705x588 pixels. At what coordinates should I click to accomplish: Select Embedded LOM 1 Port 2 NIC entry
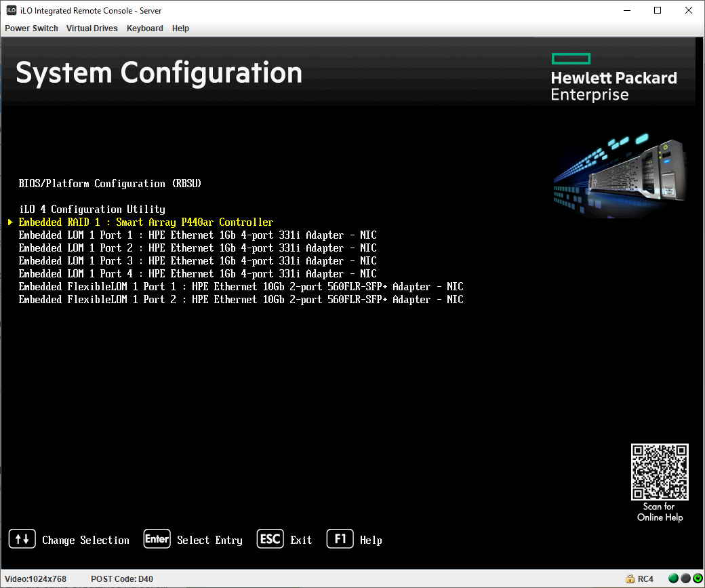point(197,248)
